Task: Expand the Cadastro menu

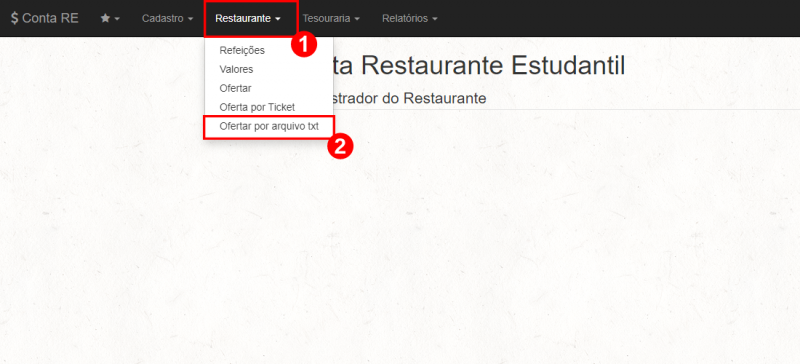Action: click(167, 18)
